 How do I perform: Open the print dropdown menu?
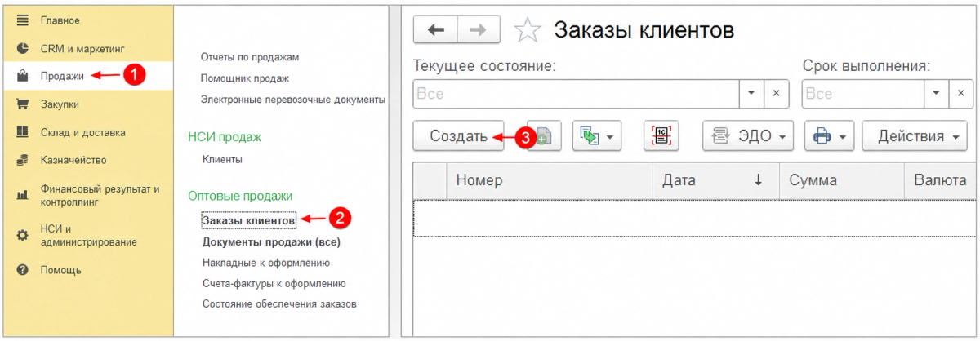tap(829, 136)
